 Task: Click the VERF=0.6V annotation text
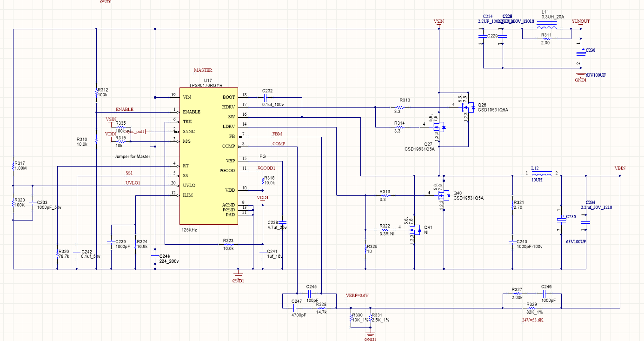coord(357,295)
